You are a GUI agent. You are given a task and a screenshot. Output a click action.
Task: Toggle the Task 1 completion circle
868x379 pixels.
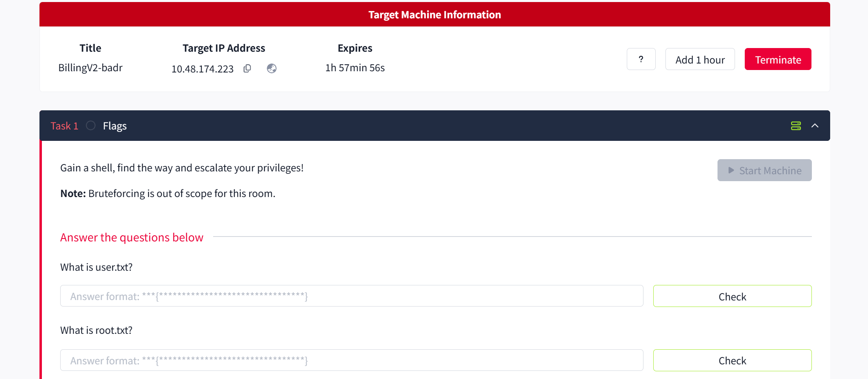[91, 126]
